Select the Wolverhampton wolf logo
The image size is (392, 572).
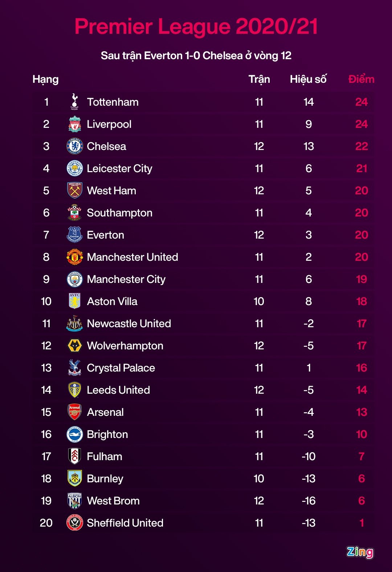coord(74,346)
